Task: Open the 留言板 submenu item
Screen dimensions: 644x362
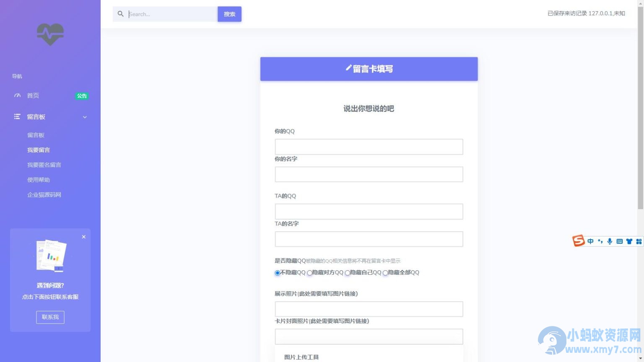Action: pos(36,135)
